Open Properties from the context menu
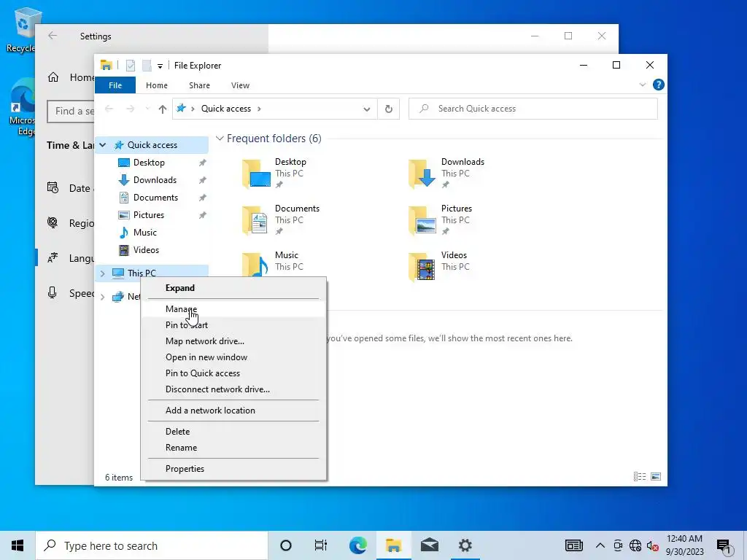 pos(233,469)
